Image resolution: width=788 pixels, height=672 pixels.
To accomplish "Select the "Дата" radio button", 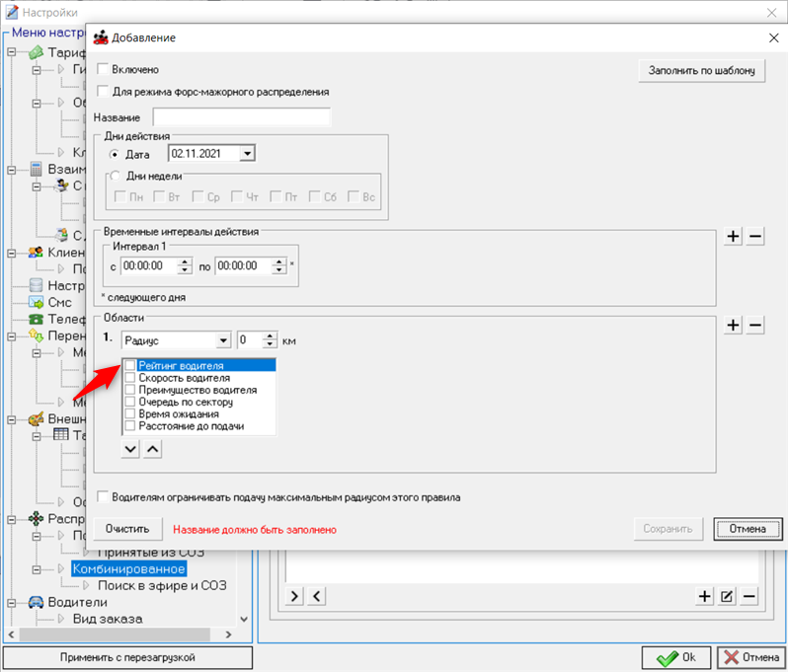I will (115, 154).
